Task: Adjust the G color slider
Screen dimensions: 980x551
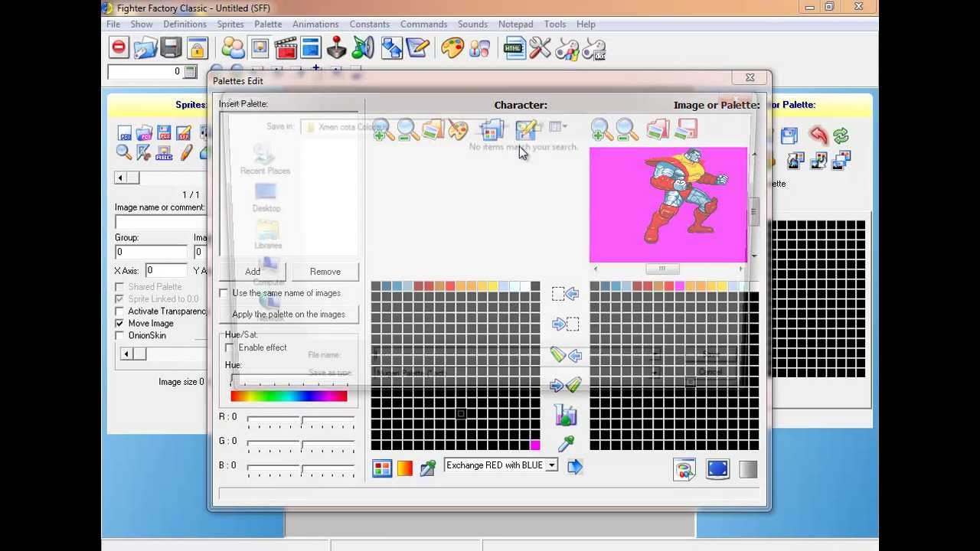Action: click(302, 445)
